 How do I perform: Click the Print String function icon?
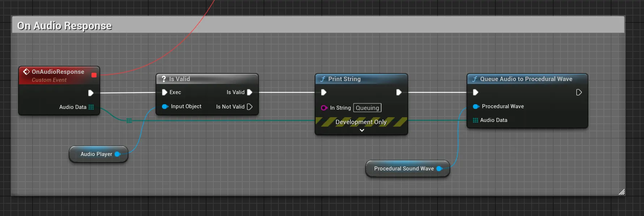(x=323, y=79)
